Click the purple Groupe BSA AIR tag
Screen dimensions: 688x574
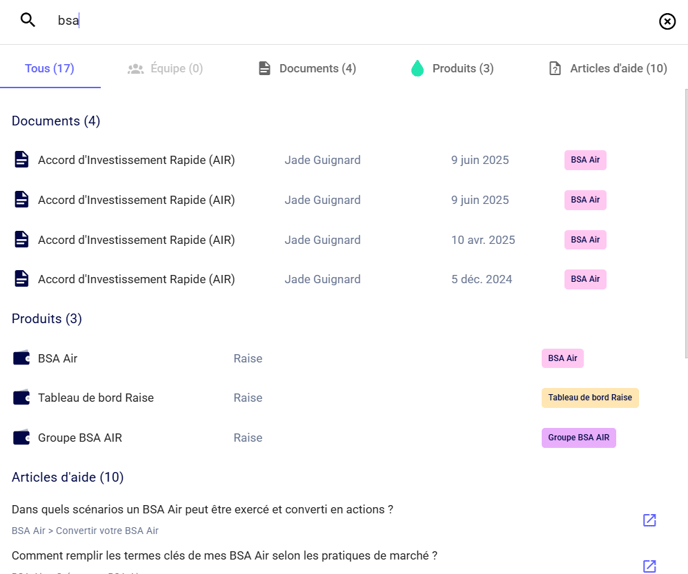pos(578,438)
